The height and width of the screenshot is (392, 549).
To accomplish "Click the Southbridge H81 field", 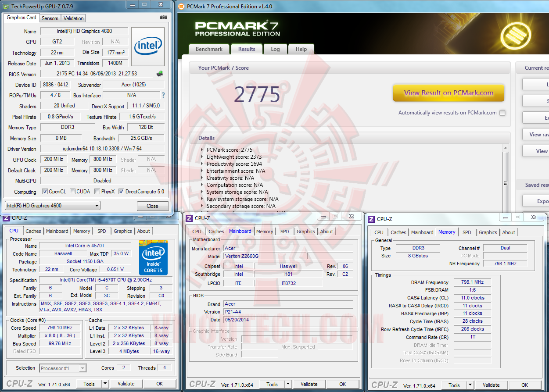I will coord(288,274).
